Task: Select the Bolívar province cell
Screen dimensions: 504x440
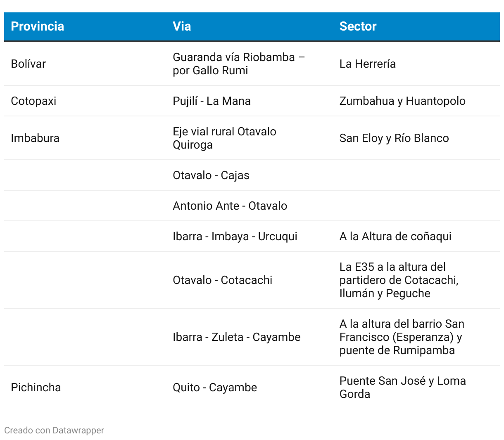Action: coord(28,64)
